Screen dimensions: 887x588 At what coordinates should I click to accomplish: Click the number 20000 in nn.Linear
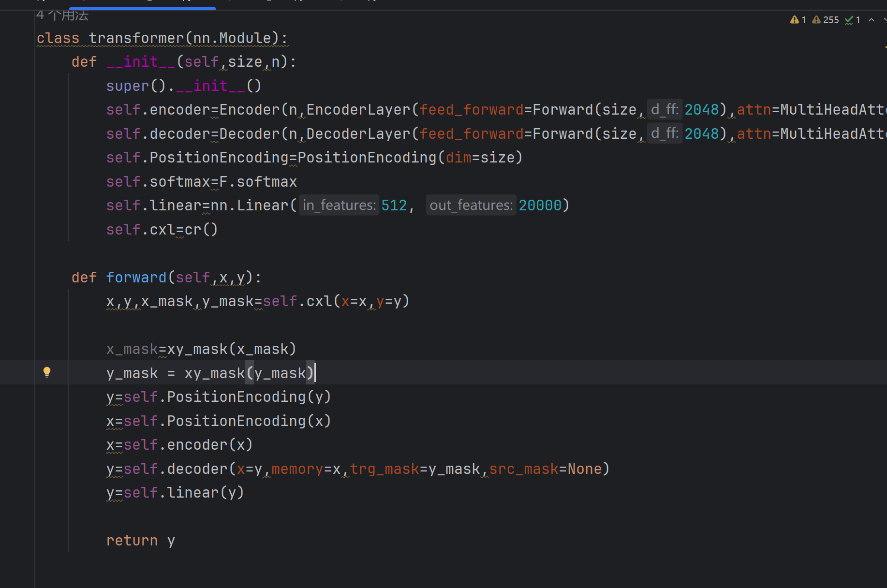coord(540,206)
